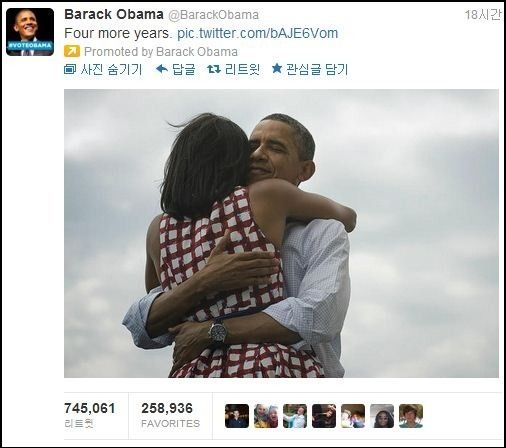Screen dimensions: 506x448
Task: Click the 사진 숨기기 hide photo text
Action: point(111,69)
